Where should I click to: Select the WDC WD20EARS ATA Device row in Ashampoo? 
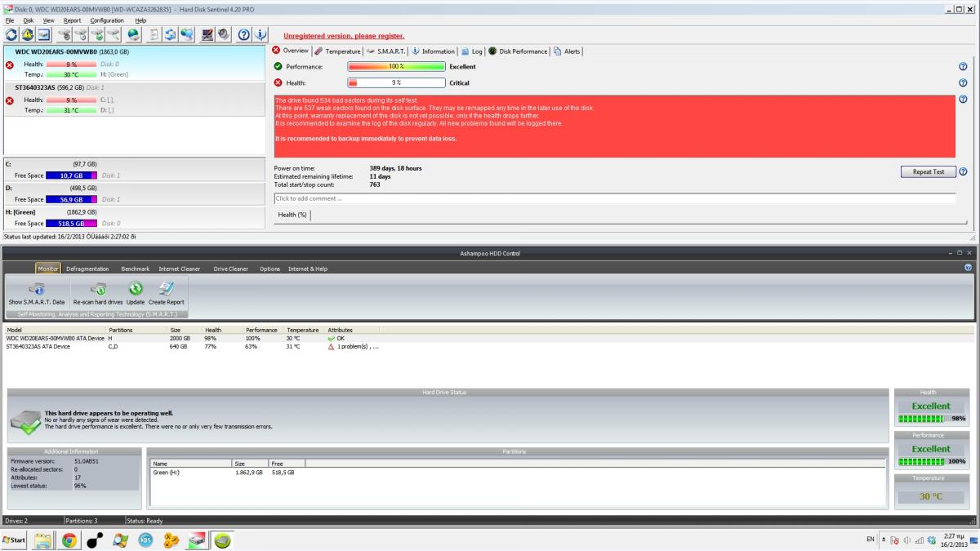[x=490, y=338]
